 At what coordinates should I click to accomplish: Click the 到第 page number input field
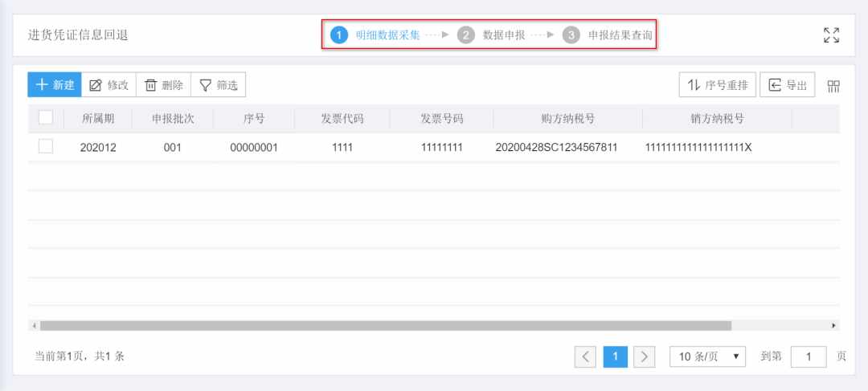(x=809, y=356)
